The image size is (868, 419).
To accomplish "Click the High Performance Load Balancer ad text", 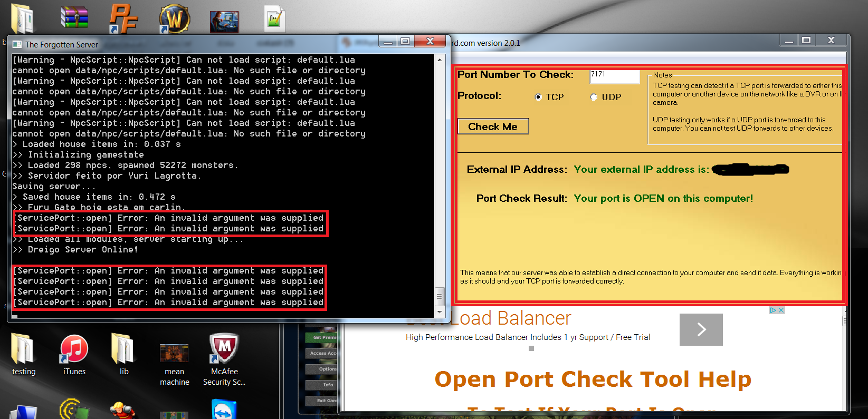I will click(x=528, y=337).
